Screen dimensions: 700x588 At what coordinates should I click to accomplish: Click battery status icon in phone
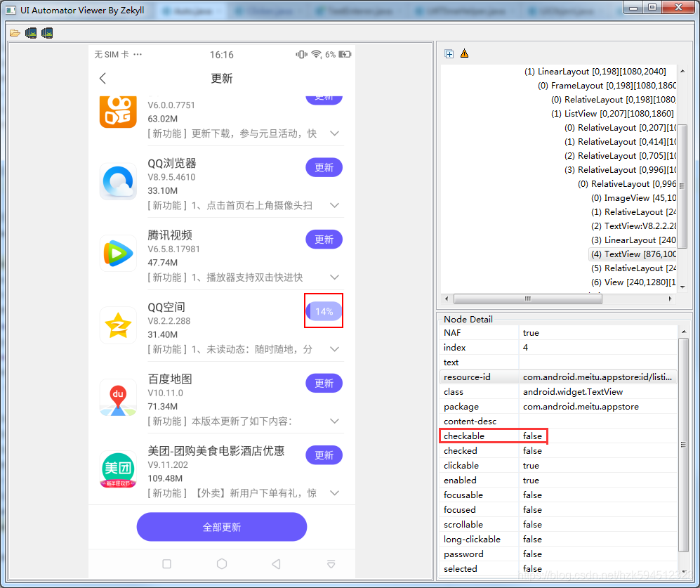coord(345,55)
